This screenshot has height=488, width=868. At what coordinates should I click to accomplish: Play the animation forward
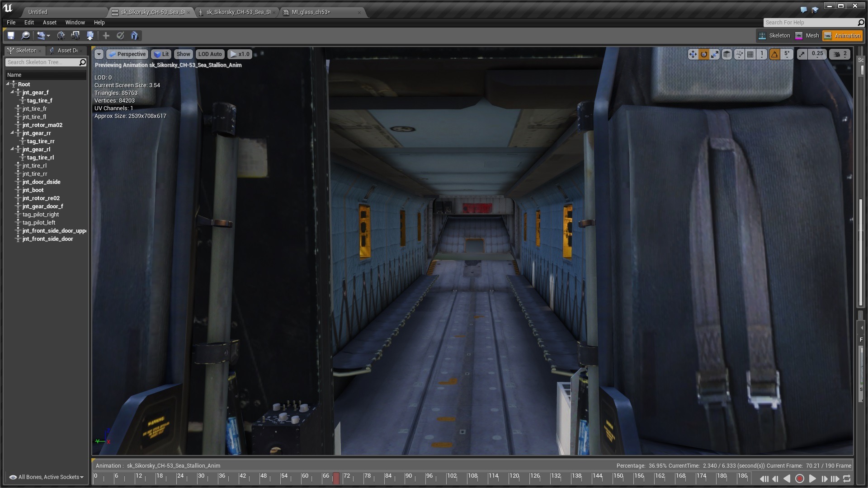coord(812,479)
